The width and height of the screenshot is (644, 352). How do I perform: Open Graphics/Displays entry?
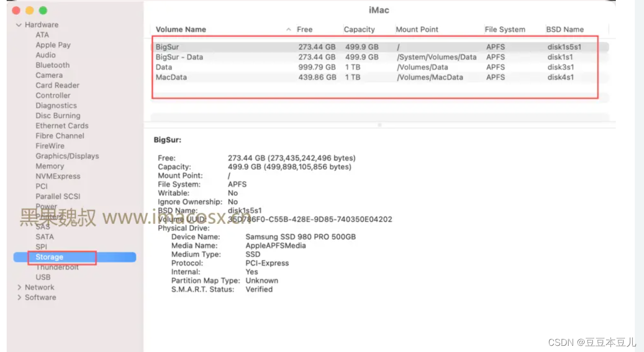(67, 156)
